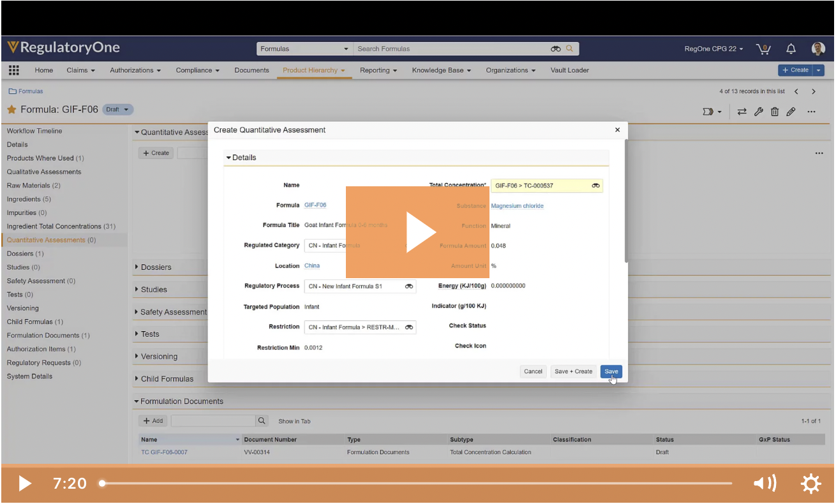Screen dimensions: 836x504
Task: Click the shopping cart icon
Action: tap(763, 49)
